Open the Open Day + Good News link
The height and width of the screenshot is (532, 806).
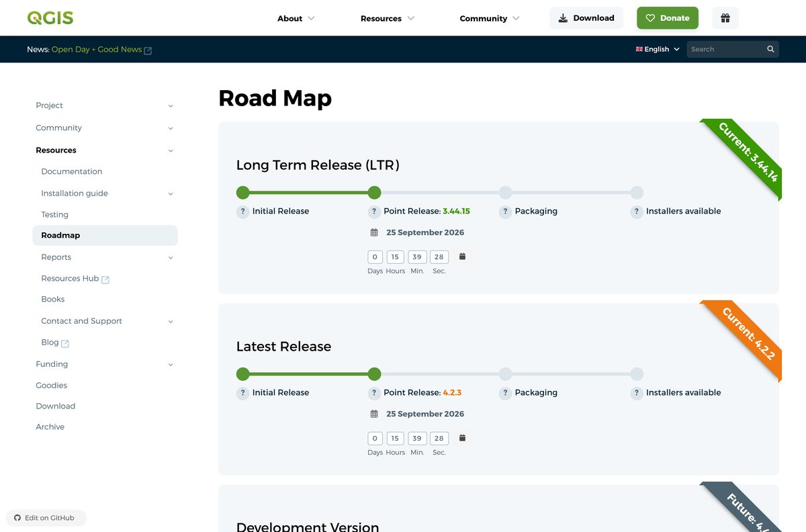tap(97, 50)
